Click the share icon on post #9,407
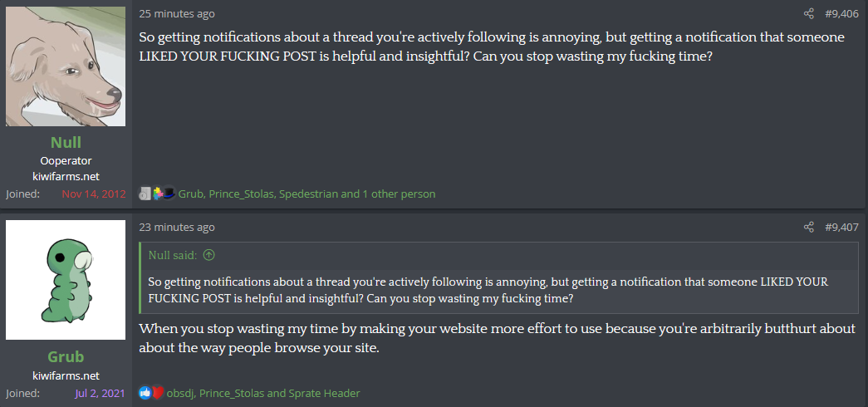 (809, 227)
